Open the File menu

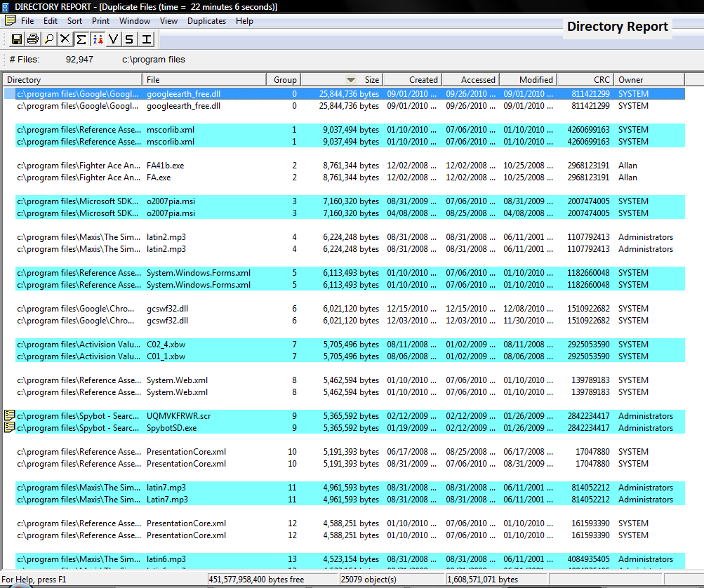click(x=27, y=21)
